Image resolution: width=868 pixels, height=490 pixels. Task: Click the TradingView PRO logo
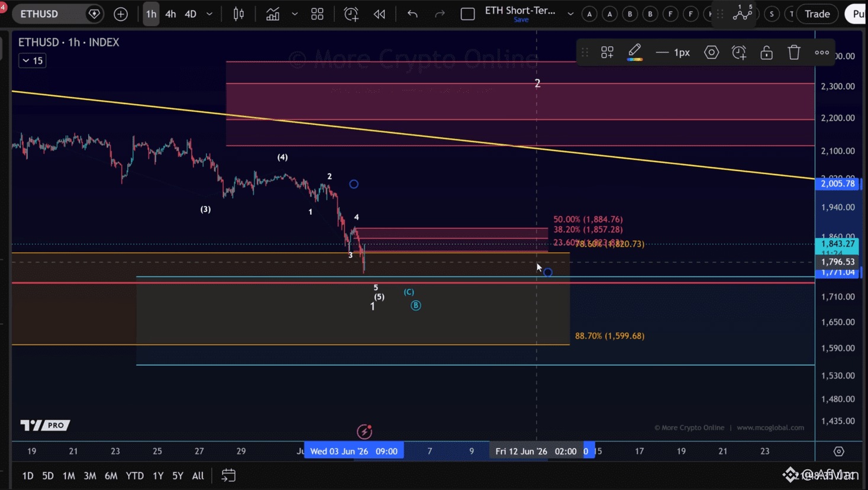click(45, 425)
